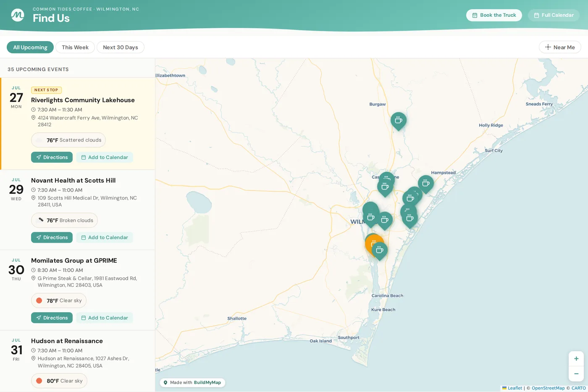Image resolution: width=588 pixels, height=392 pixels.
Task: Click the coffee marker near Burgaw
Action: tap(399, 121)
